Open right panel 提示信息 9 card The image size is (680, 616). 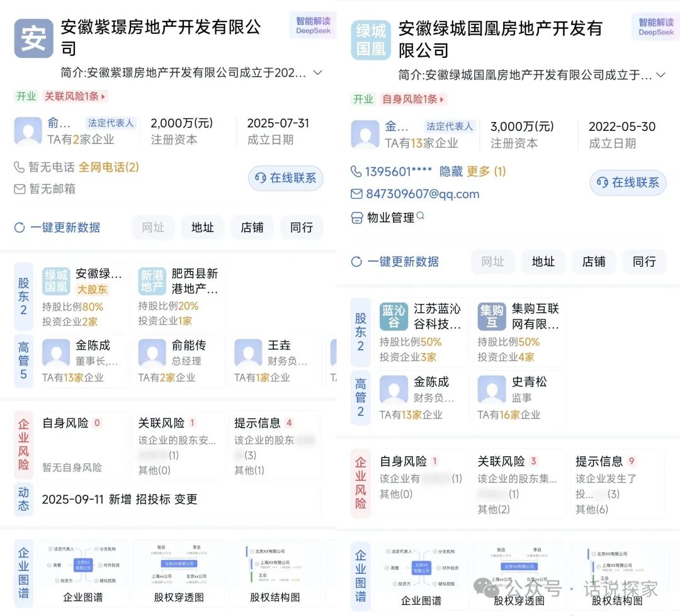(x=618, y=483)
